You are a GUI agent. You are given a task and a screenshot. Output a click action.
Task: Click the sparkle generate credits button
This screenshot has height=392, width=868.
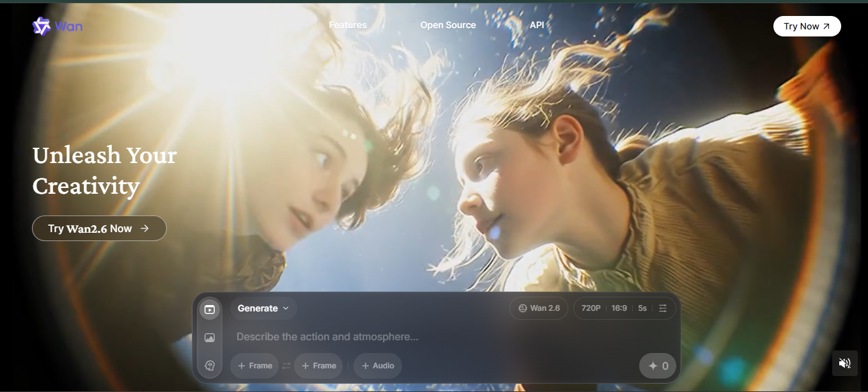point(658,366)
